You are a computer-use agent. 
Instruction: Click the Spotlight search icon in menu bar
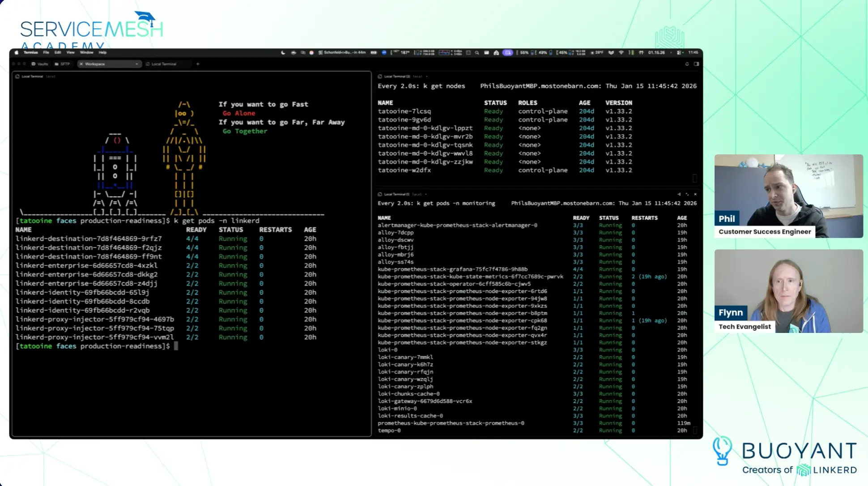477,53
